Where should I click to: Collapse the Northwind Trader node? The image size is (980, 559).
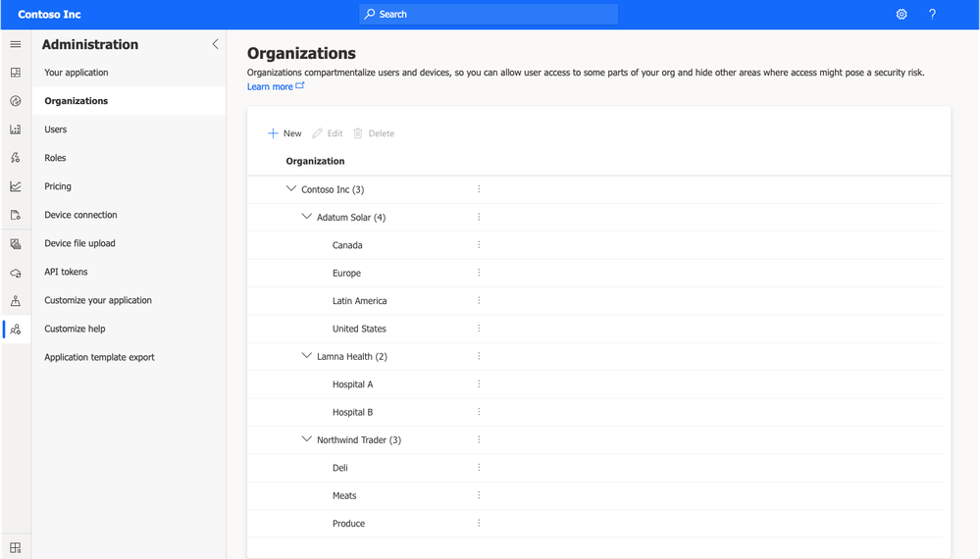(306, 439)
